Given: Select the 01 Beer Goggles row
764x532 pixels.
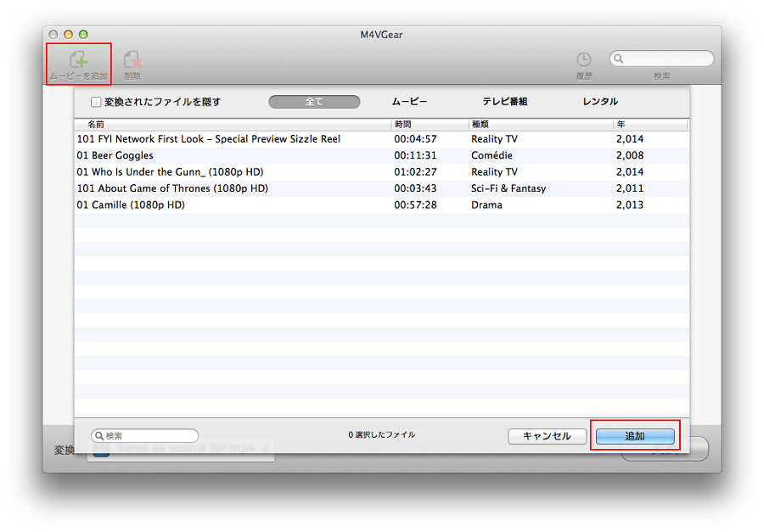Looking at the screenshot, I should click(x=115, y=156).
